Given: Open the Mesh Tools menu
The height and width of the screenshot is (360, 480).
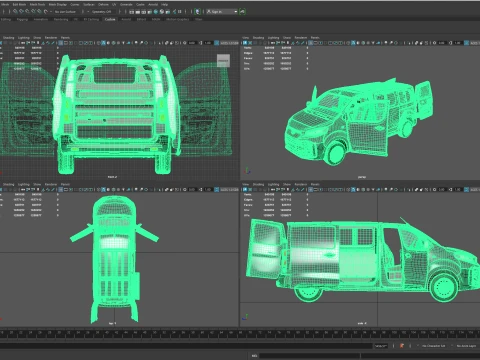Looking at the screenshot, I should point(37,4).
